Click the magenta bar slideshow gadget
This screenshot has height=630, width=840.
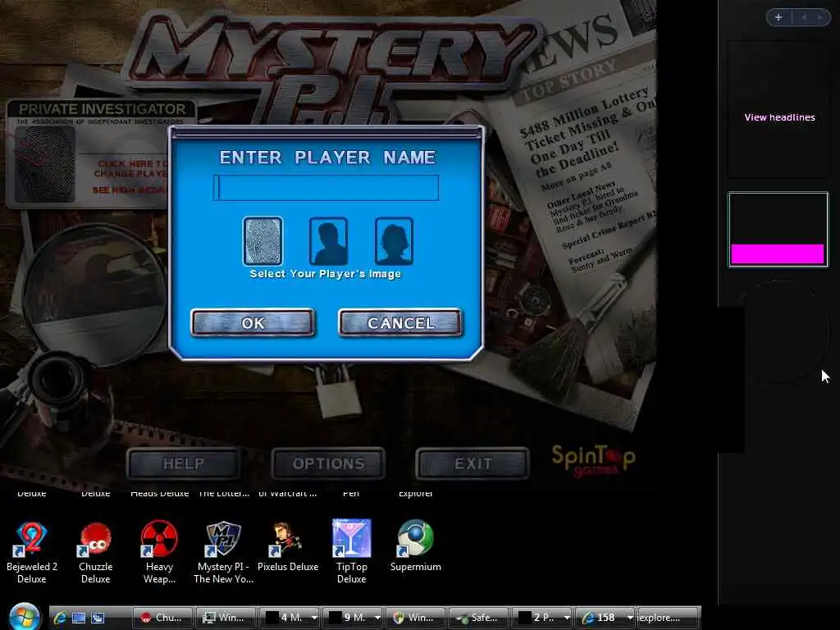tap(778, 230)
